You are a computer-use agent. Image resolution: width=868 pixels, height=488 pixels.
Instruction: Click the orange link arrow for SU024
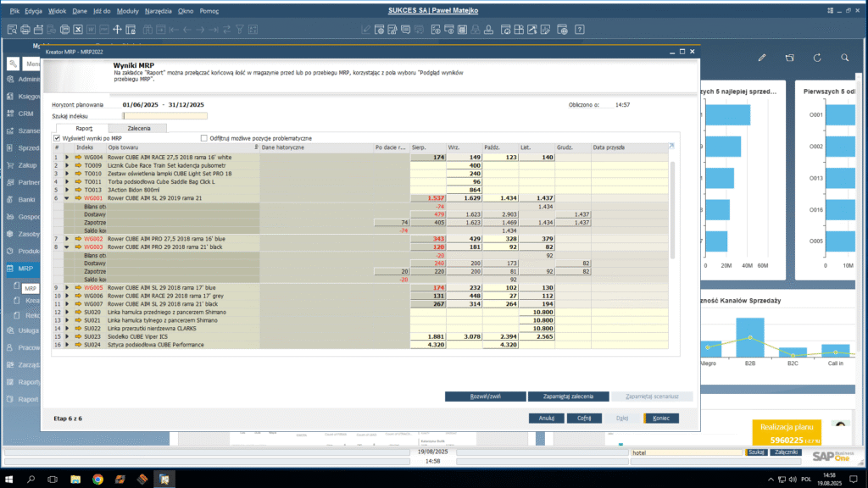click(x=78, y=345)
